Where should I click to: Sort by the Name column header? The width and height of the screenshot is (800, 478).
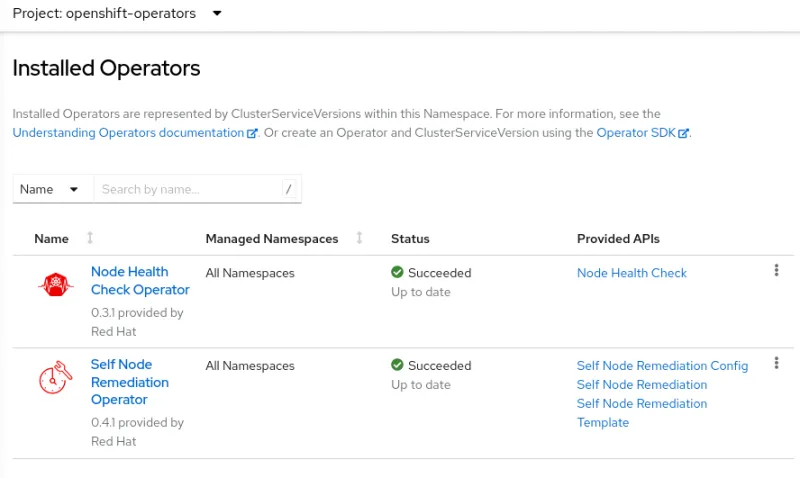[52, 239]
